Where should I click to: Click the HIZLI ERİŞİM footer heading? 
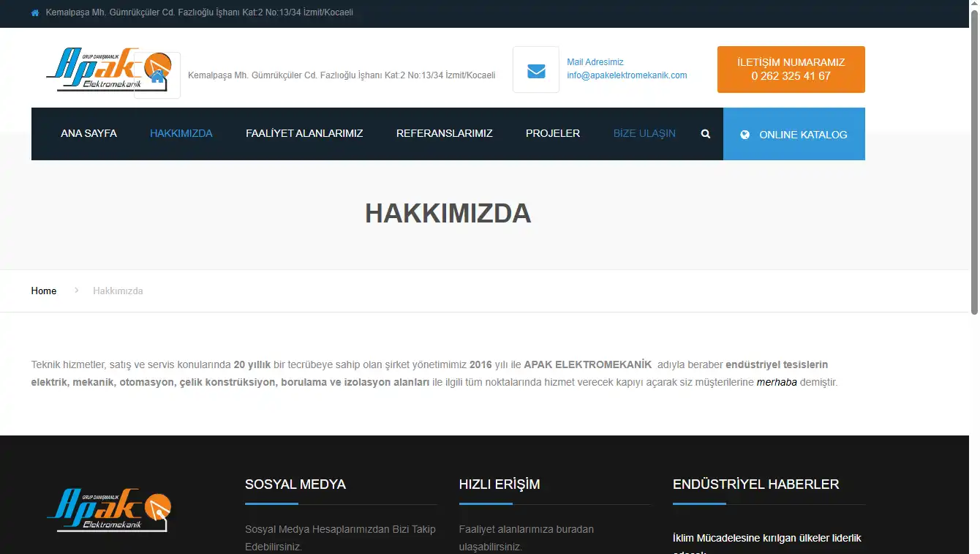click(500, 484)
